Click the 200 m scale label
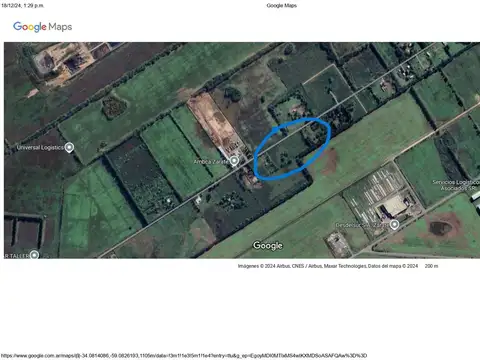 [x=431, y=266]
